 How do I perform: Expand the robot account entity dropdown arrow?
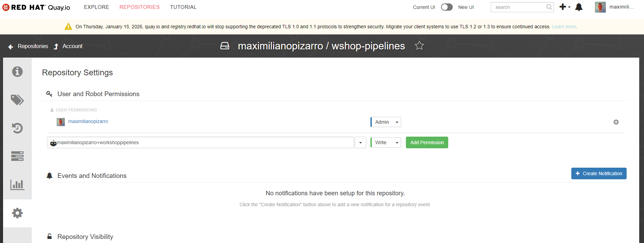tap(360, 142)
